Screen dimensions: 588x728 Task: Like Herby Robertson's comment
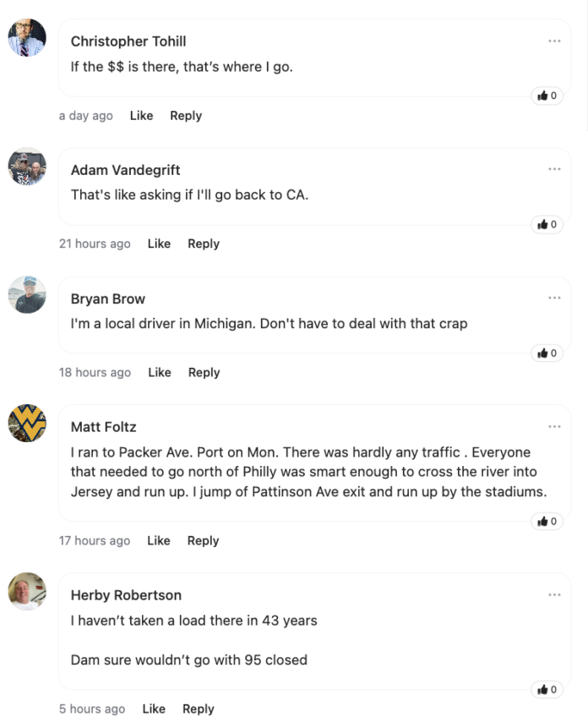(x=154, y=709)
